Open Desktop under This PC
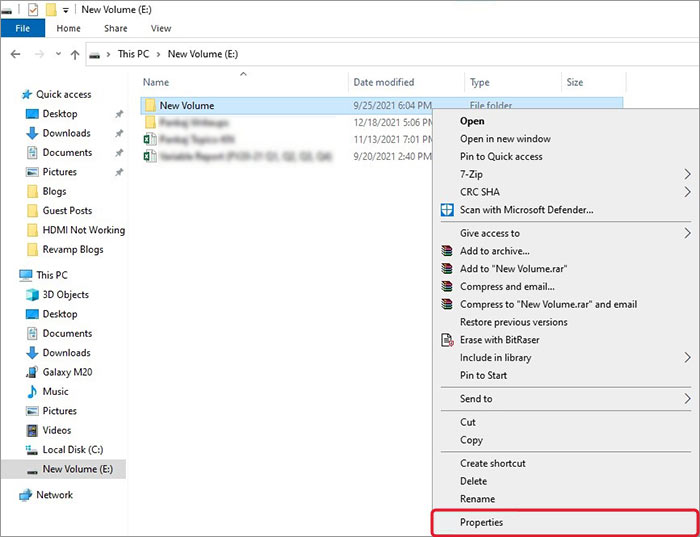 coord(59,314)
